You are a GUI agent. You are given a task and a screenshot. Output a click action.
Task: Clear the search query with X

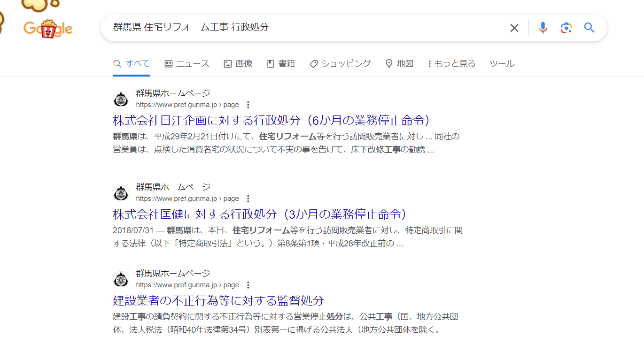click(x=514, y=28)
